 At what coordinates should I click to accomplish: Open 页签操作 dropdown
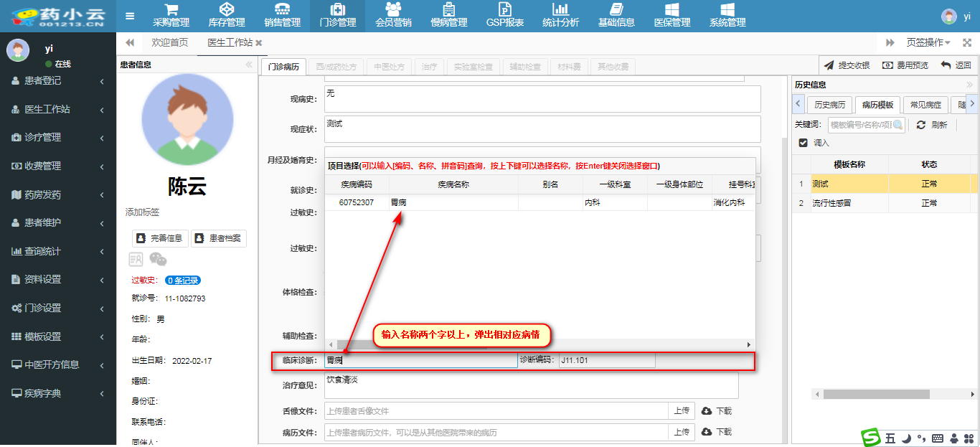tap(928, 42)
